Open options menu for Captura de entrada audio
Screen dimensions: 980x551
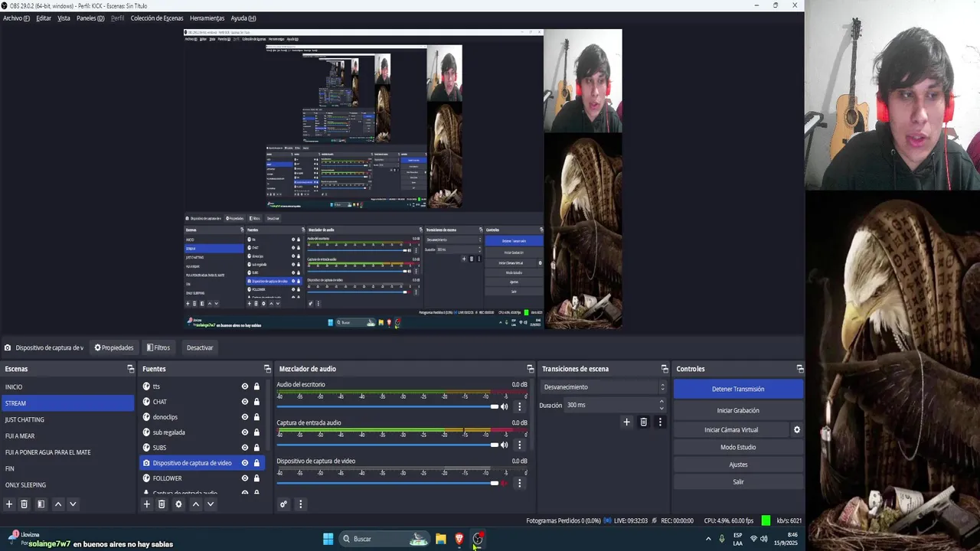[x=519, y=445]
